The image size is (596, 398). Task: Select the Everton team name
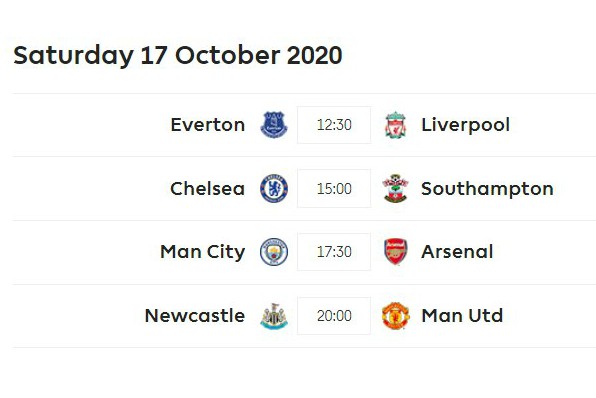pyautogui.click(x=208, y=125)
